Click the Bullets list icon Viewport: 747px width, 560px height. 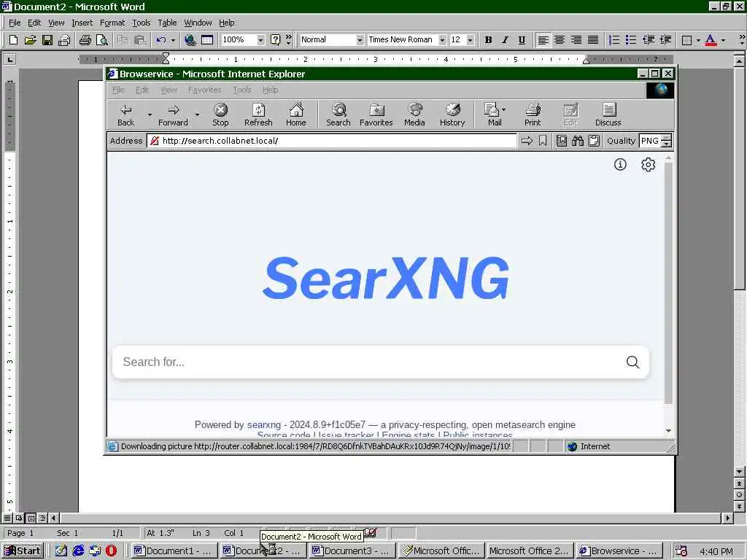click(631, 40)
